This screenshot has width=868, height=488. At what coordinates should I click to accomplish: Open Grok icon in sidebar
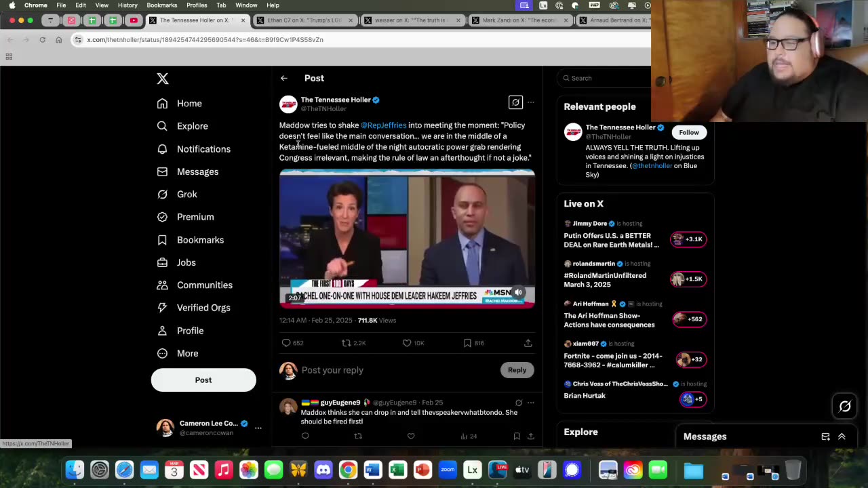pos(162,194)
